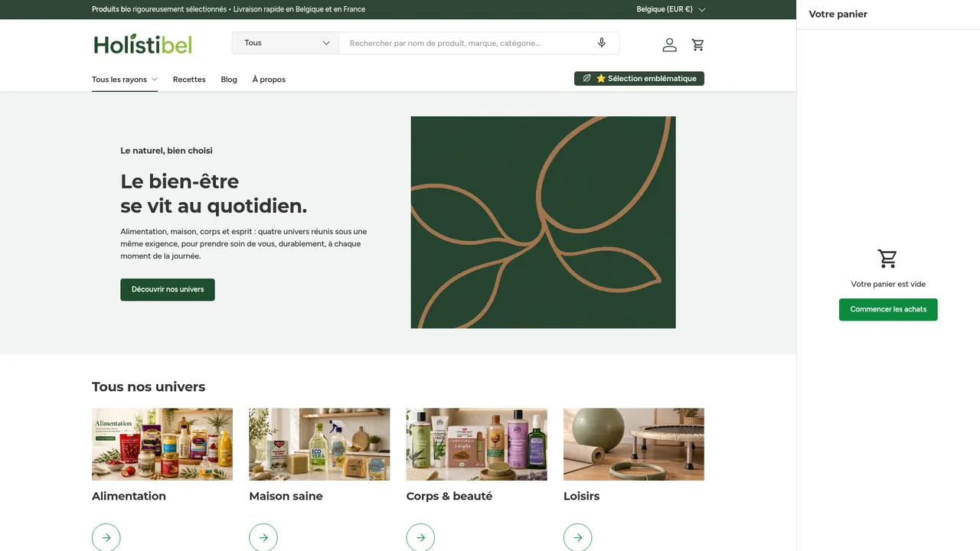Open the user account icon
Viewport: 980px width, 551px height.
click(670, 44)
